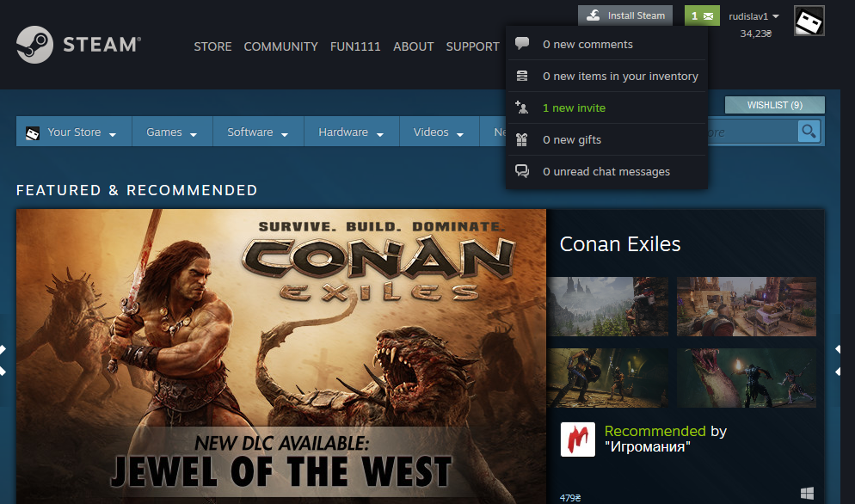Click the magnifier search icon
This screenshot has width=855, height=504.
click(809, 132)
